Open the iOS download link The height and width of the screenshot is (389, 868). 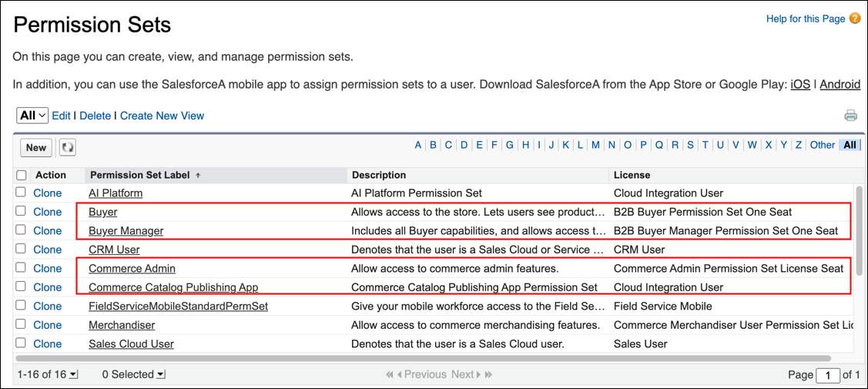[x=800, y=85]
